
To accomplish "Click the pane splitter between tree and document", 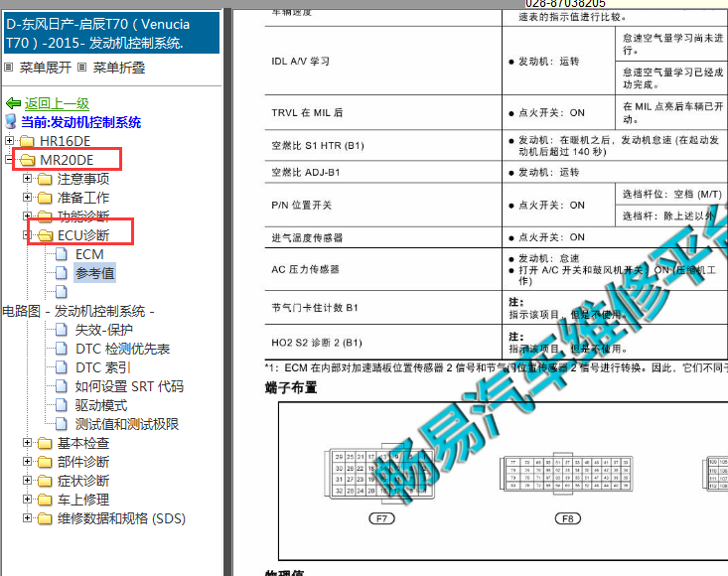I will [227, 292].
